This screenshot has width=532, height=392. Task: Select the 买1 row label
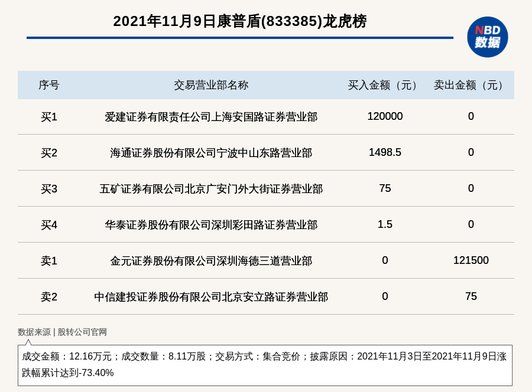click(x=49, y=117)
